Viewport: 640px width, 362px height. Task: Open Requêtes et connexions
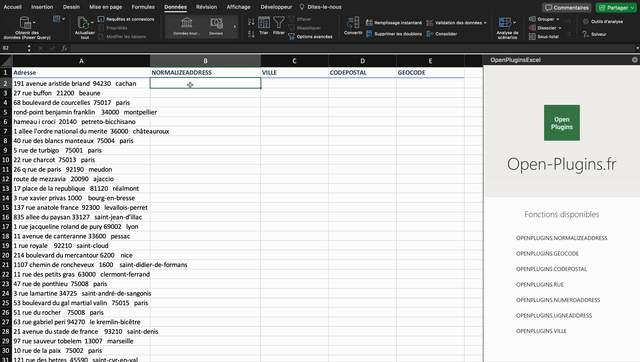[x=127, y=19]
